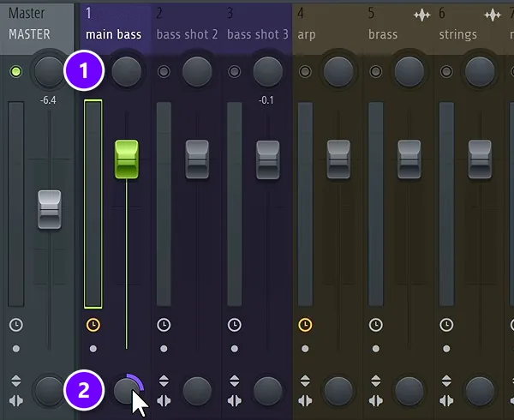
Task: Swap left/right channels on bass shot 3
Action: [234, 400]
